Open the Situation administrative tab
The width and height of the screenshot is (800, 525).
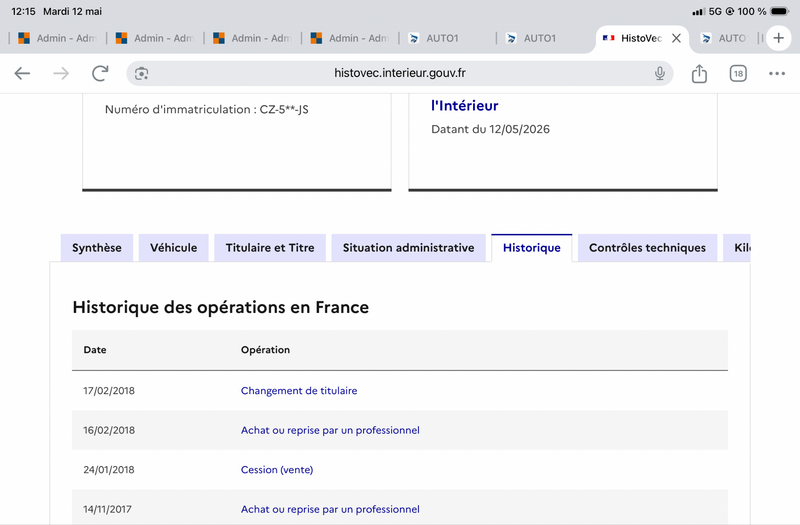408,248
